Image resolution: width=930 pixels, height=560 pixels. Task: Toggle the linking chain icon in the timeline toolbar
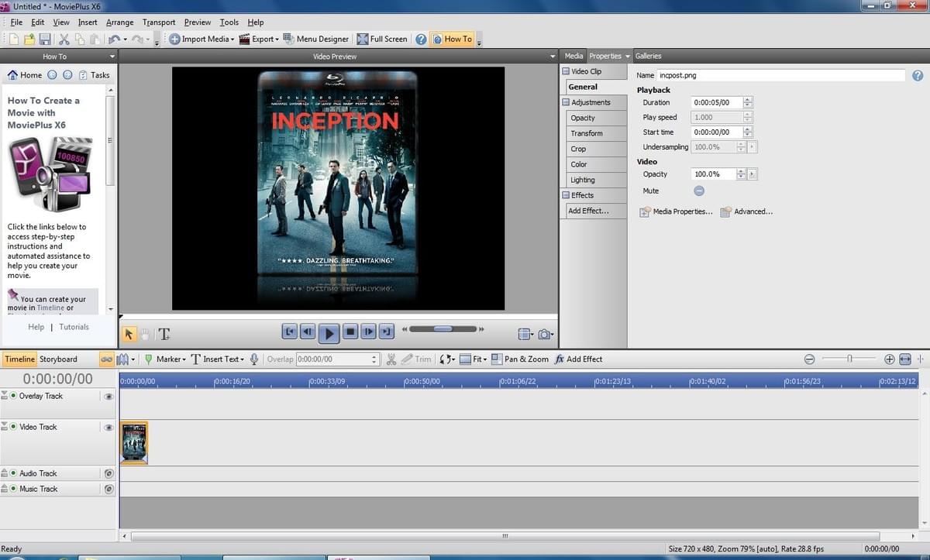106,359
